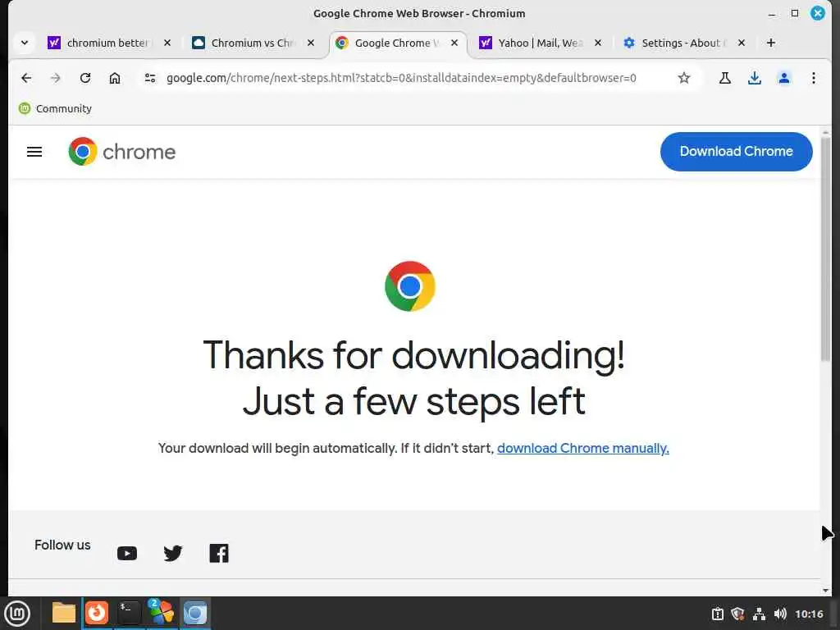This screenshot has width=840, height=630.
Task: Close the 'chromium better' tab
Action: point(167,43)
